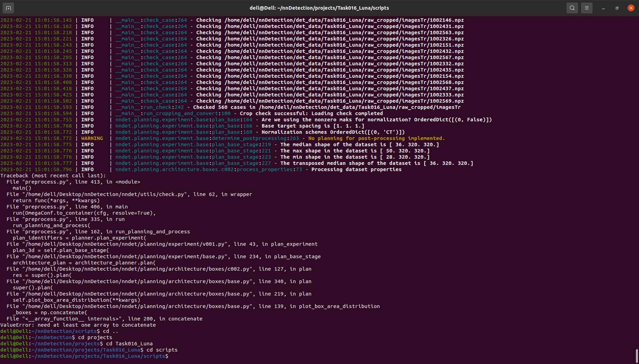Image resolution: width=639 pixels, height=364 pixels.
Task: Click the minimize window icon
Action: tap(603, 8)
